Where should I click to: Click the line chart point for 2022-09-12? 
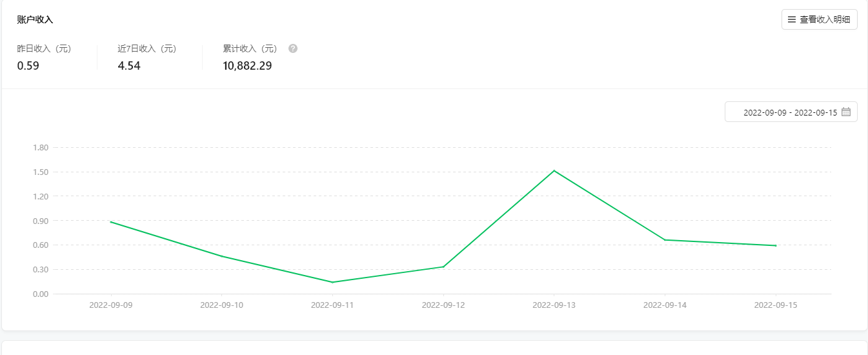(443, 267)
